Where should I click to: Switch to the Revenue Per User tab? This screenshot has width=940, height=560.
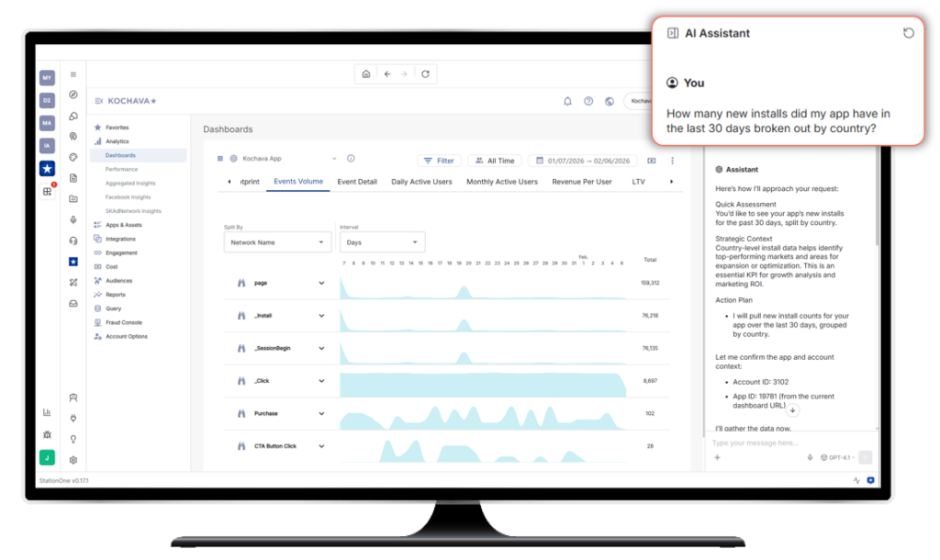(x=581, y=182)
